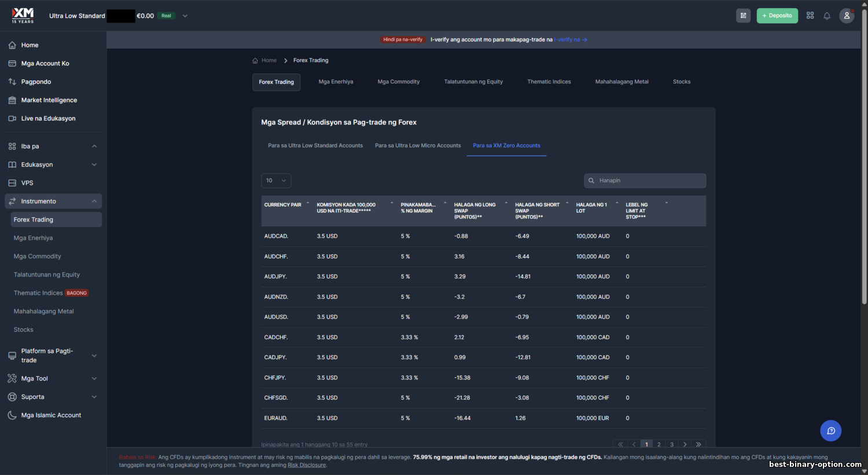Open the user profile avatar icon
The height and width of the screenshot is (475, 868).
pyautogui.click(x=847, y=16)
